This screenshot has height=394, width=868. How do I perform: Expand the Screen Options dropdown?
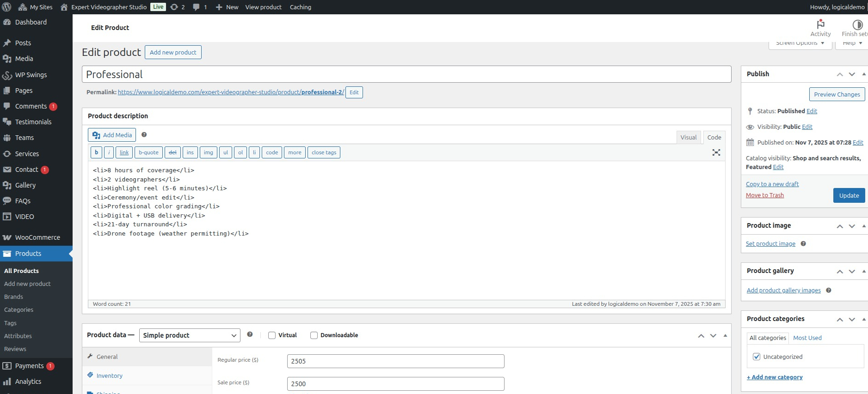click(800, 43)
